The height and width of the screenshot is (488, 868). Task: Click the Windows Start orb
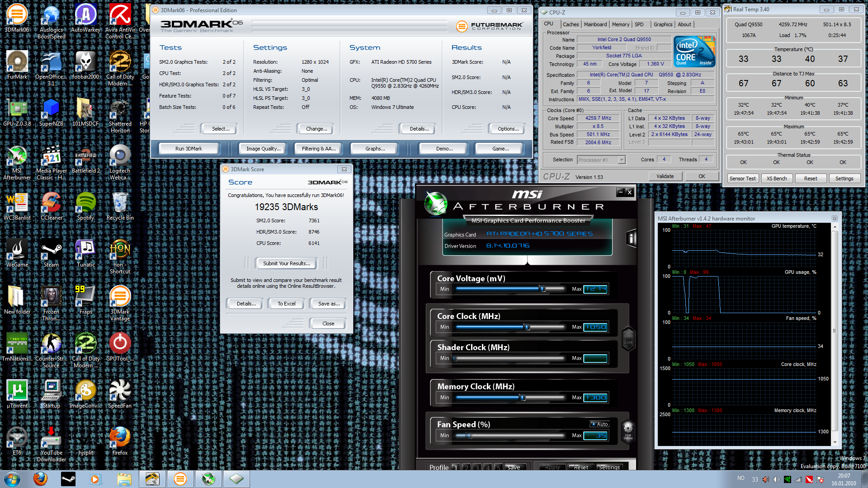tap(12, 479)
